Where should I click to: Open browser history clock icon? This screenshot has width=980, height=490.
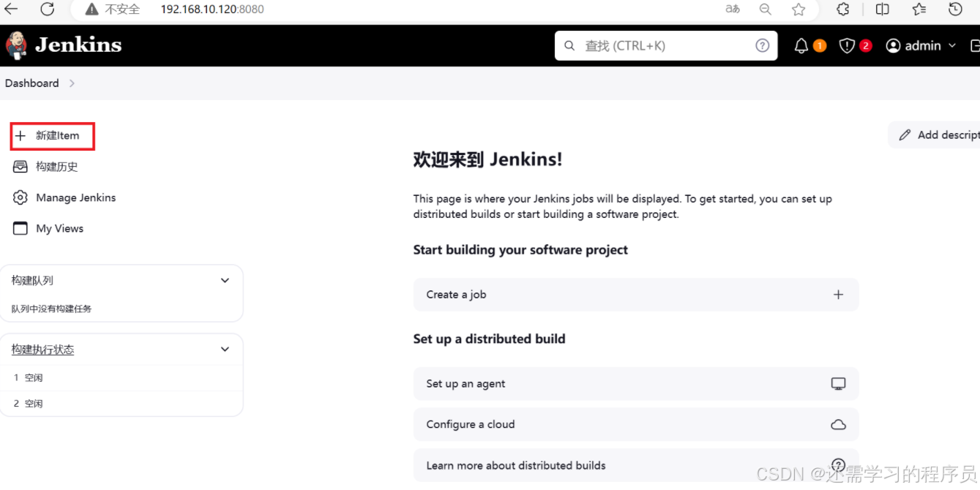(x=955, y=10)
